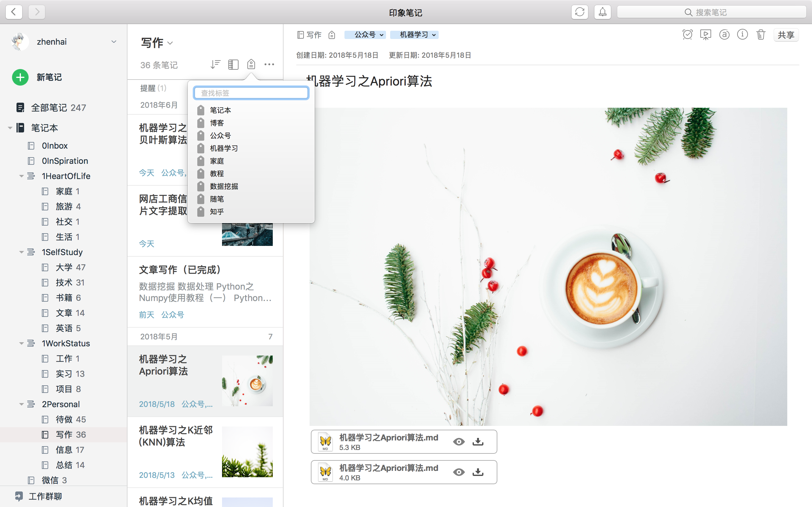Select 数据挖掘 tag from the list
812x507 pixels.
click(224, 186)
